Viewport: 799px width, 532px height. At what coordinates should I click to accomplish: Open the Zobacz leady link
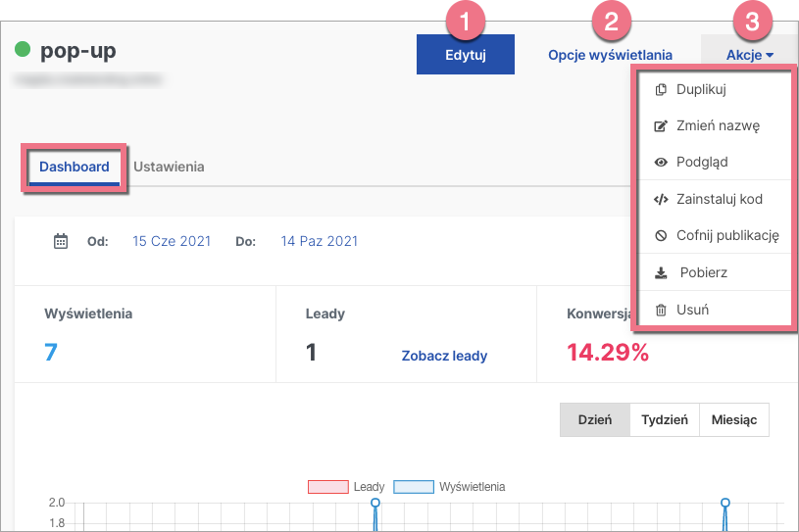[444, 356]
